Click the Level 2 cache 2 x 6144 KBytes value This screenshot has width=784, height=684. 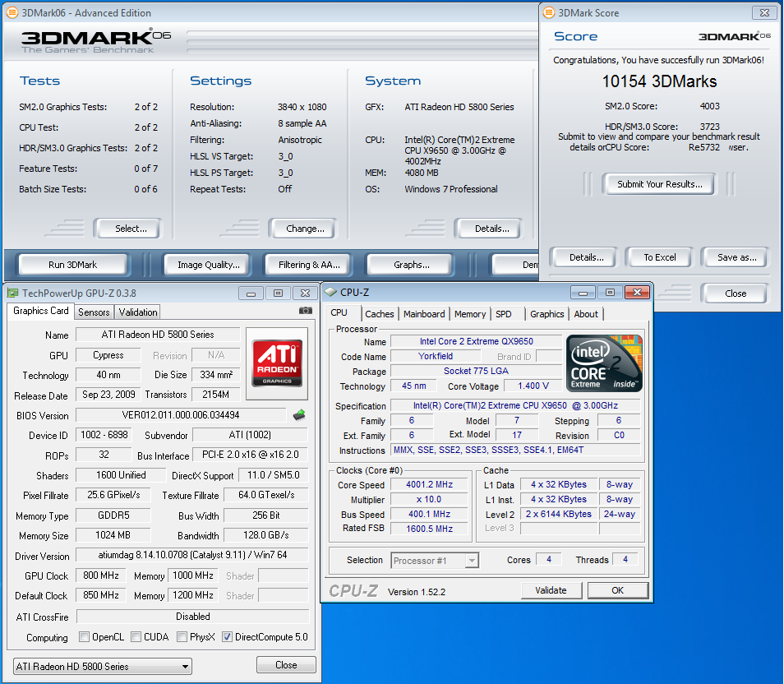[559, 514]
